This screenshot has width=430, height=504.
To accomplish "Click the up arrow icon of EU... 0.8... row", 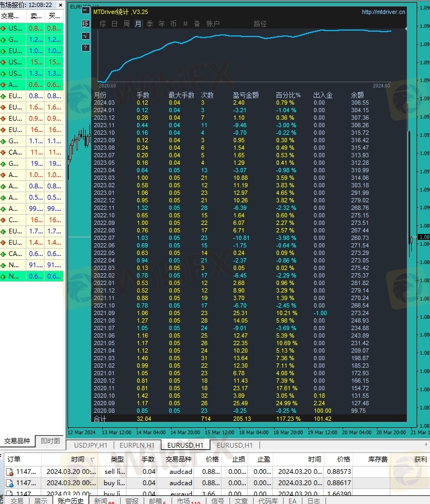I will [x=3, y=96].
